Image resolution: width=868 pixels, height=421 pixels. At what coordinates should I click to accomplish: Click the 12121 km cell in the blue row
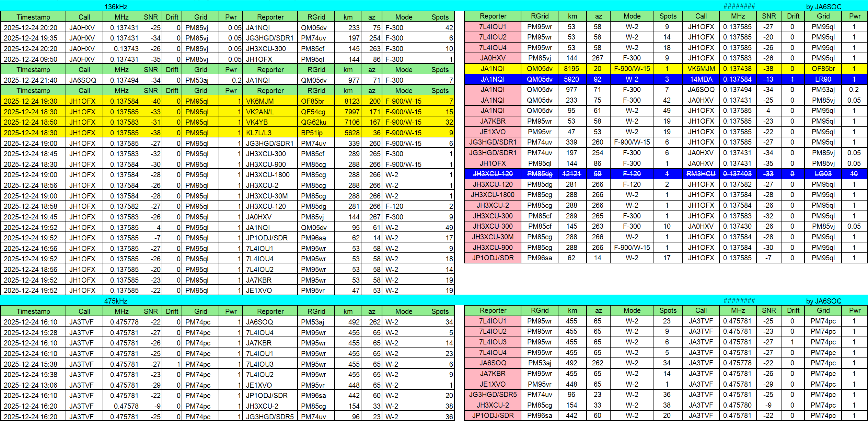point(571,174)
